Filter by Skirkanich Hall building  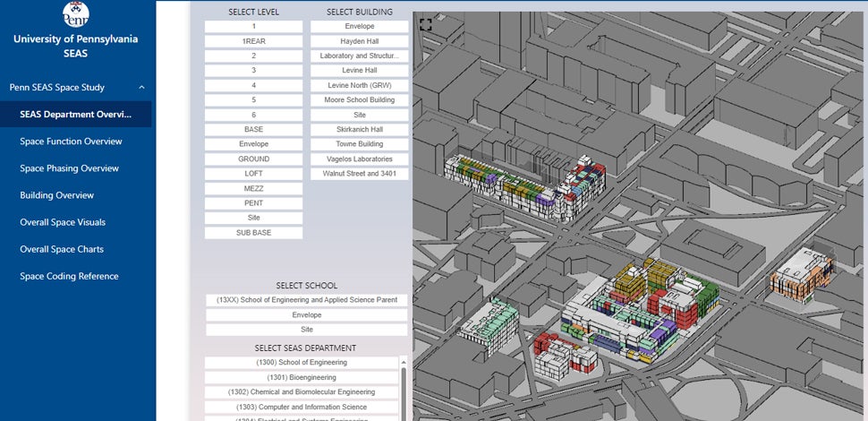pos(359,130)
